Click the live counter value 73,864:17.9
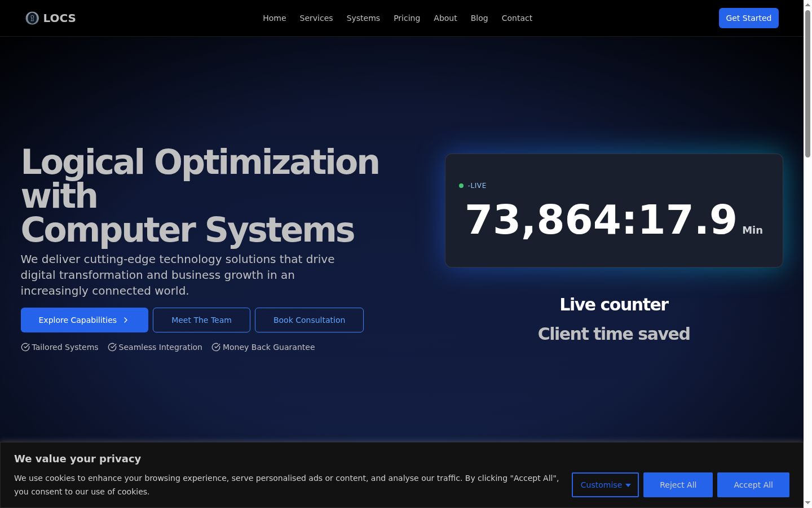This screenshot has width=812, height=508. point(601,220)
